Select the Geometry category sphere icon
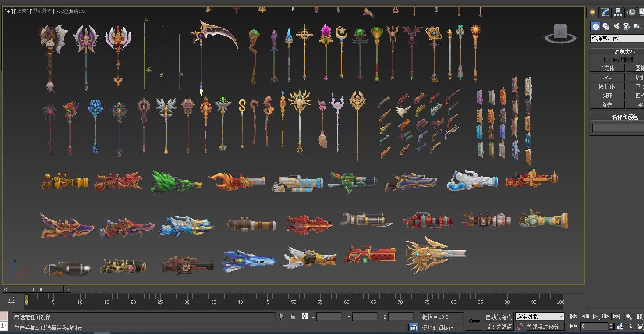The width and height of the screenshot is (644, 334). pyautogui.click(x=595, y=26)
